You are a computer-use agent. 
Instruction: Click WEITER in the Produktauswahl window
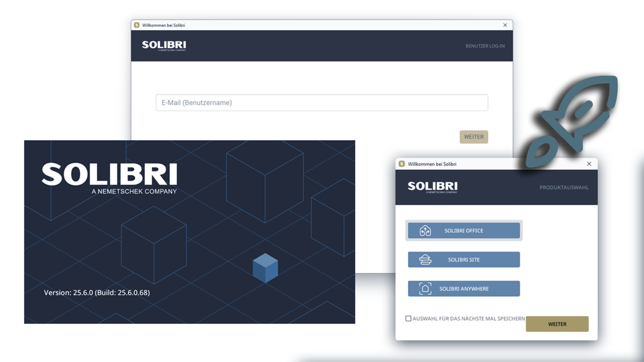557,324
